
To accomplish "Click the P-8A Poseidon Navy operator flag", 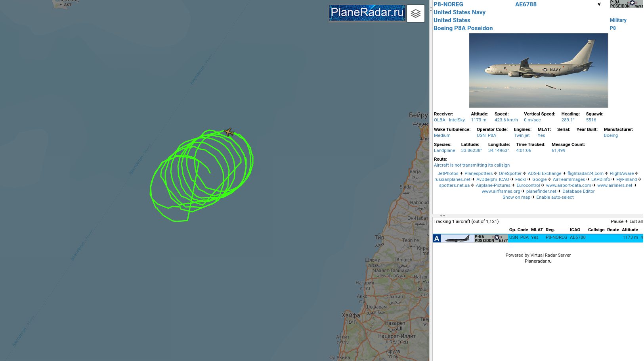I will coord(626,4).
